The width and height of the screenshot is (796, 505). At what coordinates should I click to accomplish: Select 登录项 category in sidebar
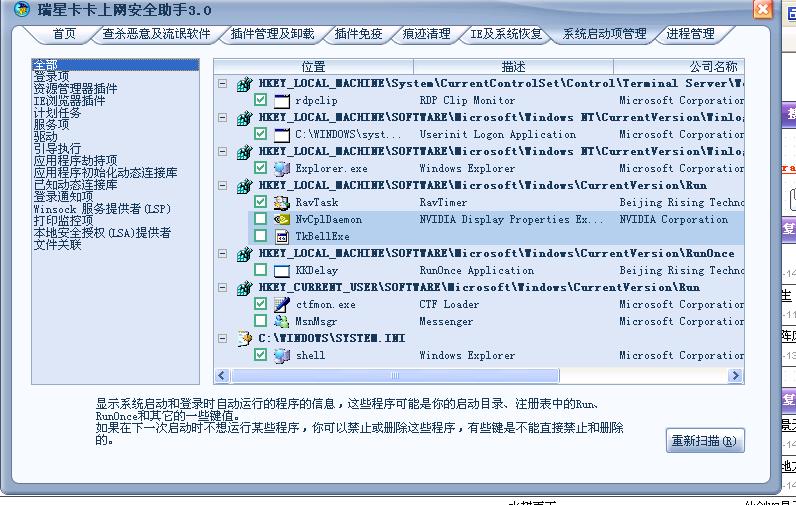pyautogui.click(x=51, y=77)
